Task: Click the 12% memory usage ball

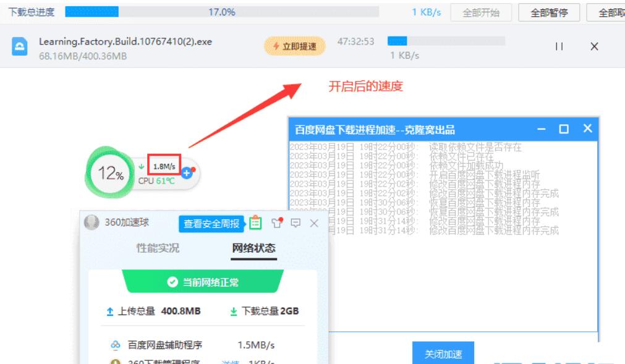Action: (111, 173)
